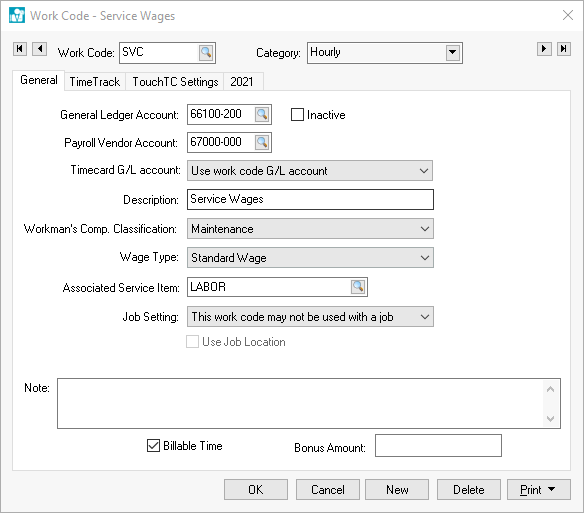584x513 pixels.
Task: Jump to the last work code record
Action: [564, 49]
